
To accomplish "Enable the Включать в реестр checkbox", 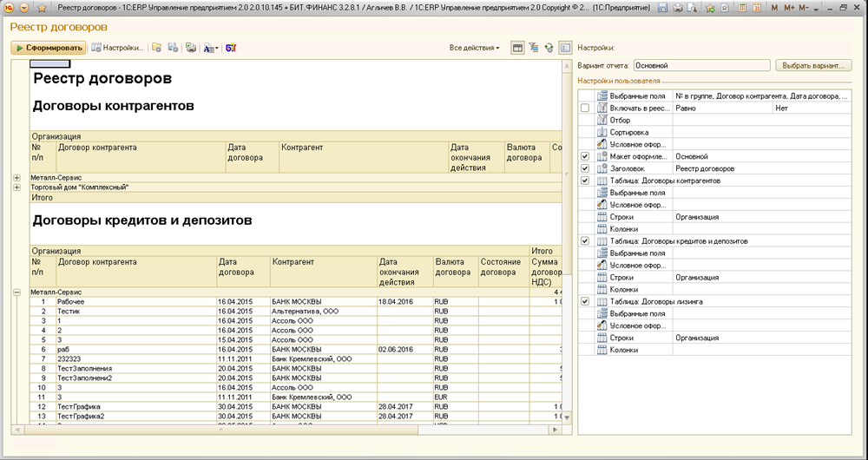I will pos(585,108).
